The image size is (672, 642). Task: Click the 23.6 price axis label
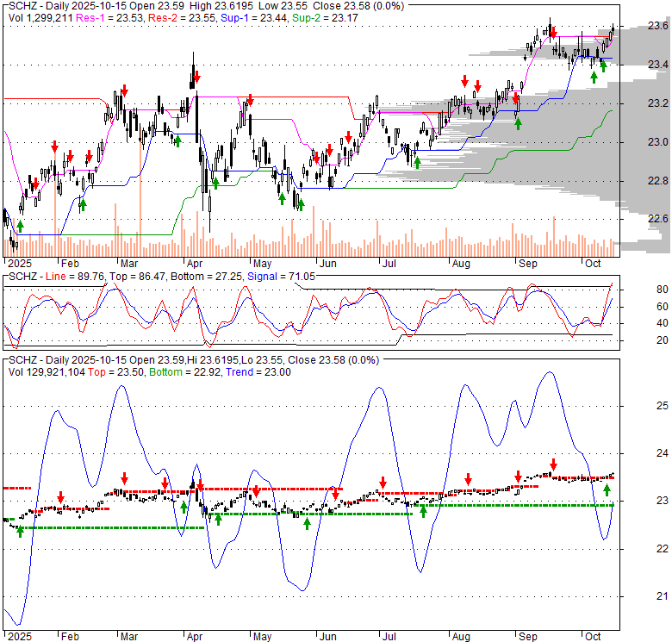pos(657,26)
